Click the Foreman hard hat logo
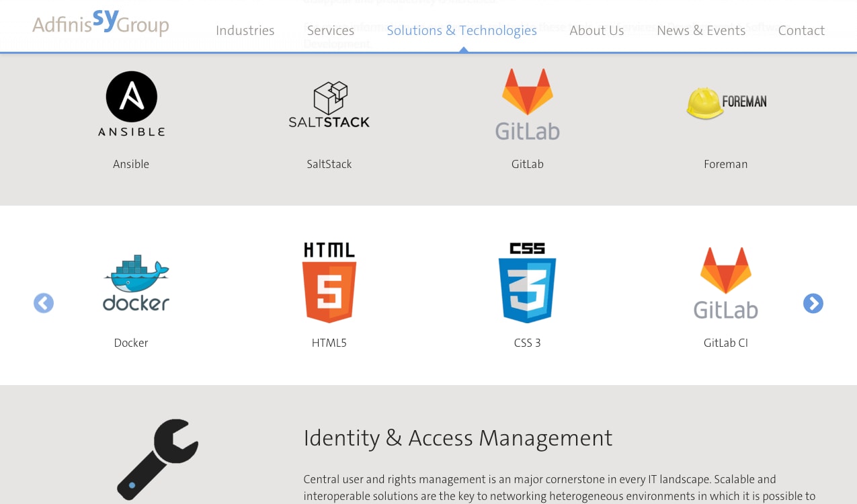This screenshot has width=857, height=504. [726, 103]
